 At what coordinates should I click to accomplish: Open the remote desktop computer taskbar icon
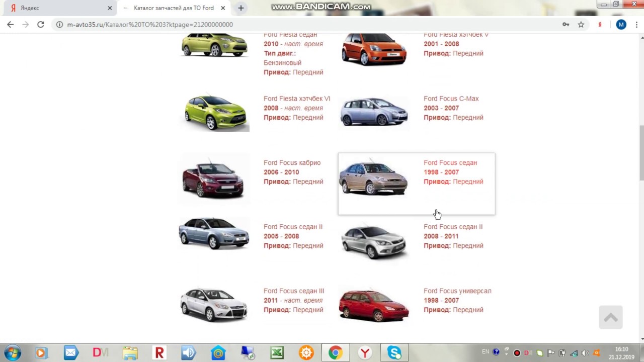point(248,353)
